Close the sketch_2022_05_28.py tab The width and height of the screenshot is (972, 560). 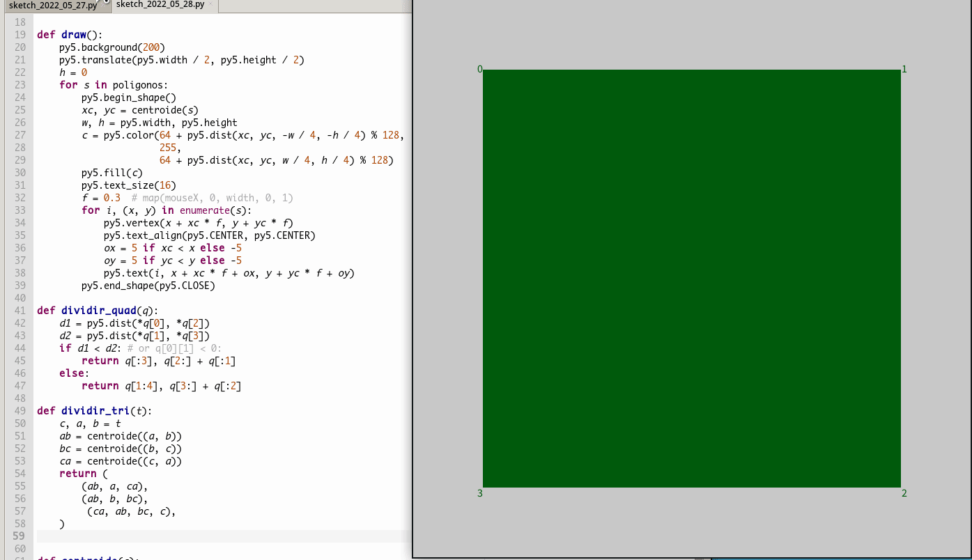[211, 4]
